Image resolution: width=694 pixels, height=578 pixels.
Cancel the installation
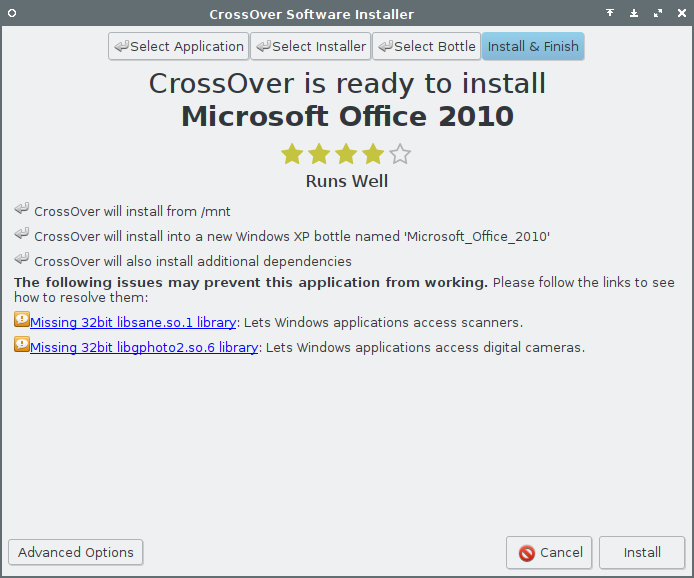549,552
